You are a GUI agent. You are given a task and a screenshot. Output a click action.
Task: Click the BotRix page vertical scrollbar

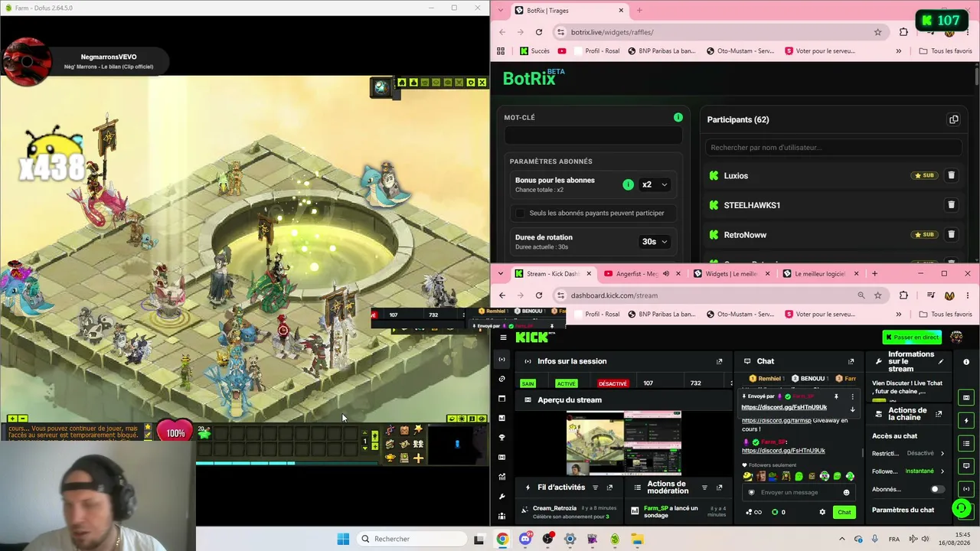(977, 77)
